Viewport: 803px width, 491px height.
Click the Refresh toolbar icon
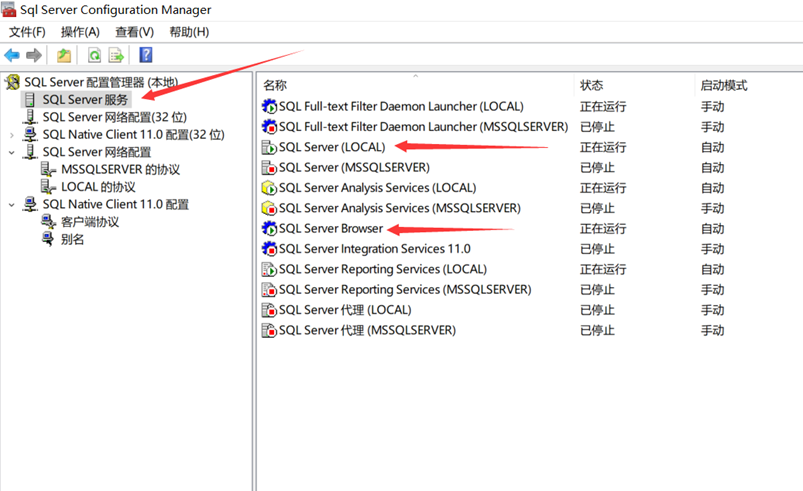pos(94,55)
